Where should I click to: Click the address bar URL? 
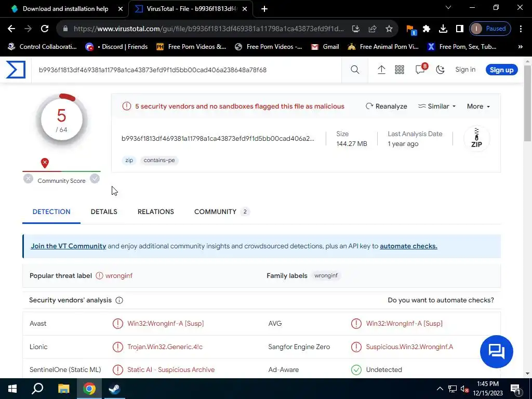click(x=208, y=29)
